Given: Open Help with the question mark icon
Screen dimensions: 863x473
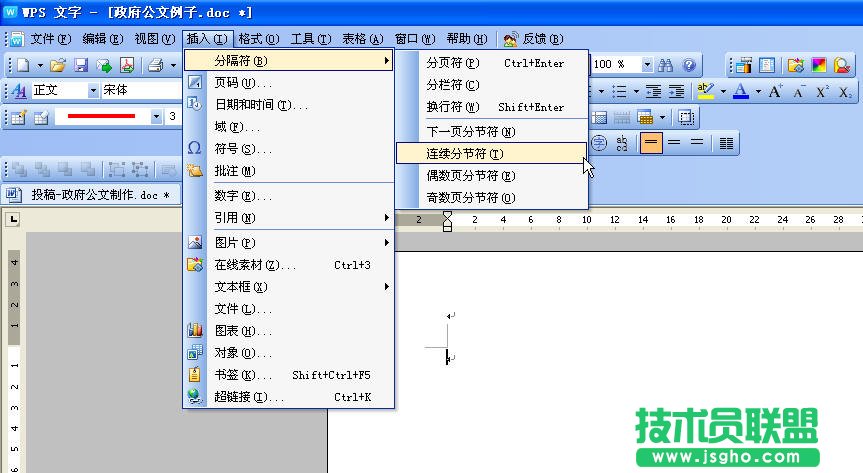Looking at the screenshot, I should pos(689,66).
